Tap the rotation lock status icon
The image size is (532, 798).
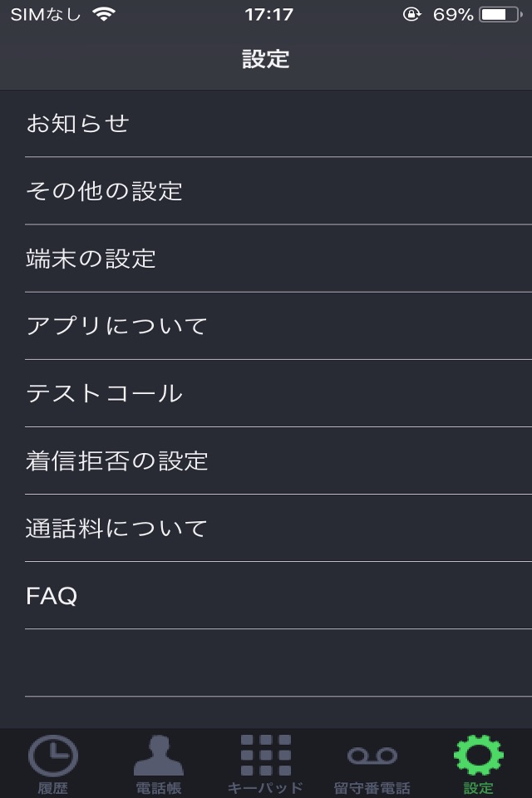[411, 14]
